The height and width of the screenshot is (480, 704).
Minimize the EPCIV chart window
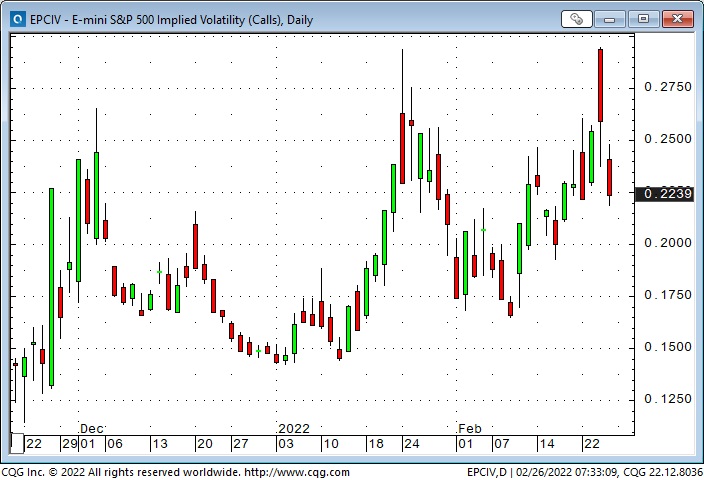tap(609, 19)
